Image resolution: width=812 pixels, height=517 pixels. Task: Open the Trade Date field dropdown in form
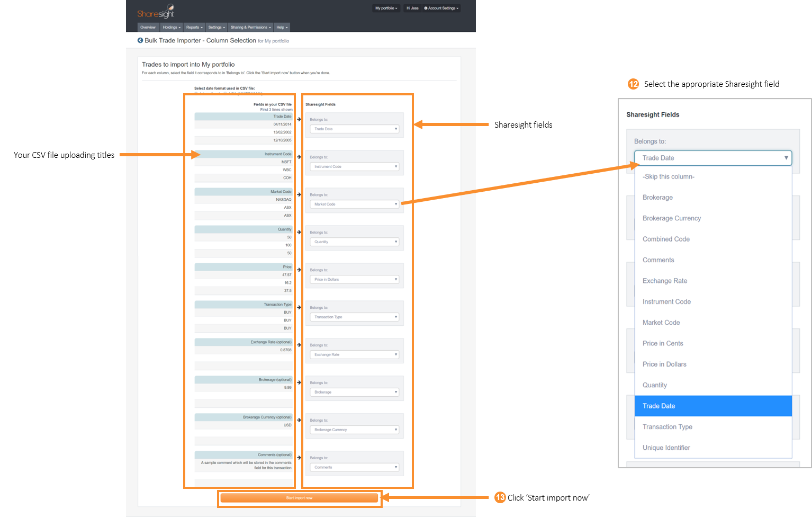pyautogui.click(x=354, y=129)
